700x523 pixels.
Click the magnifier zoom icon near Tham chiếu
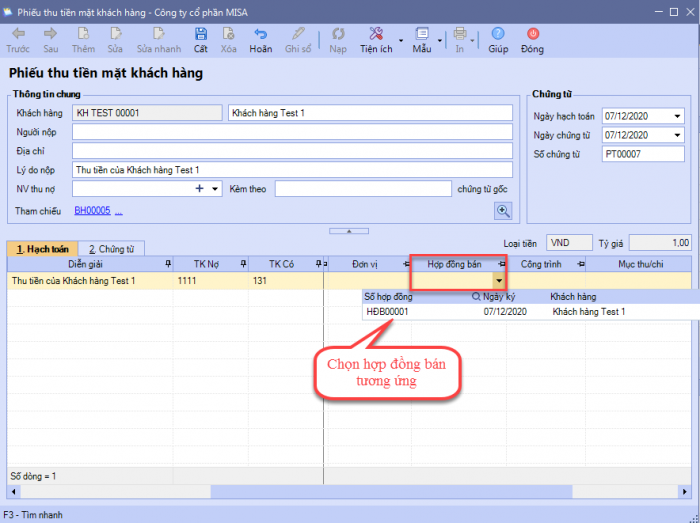(503, 210)
